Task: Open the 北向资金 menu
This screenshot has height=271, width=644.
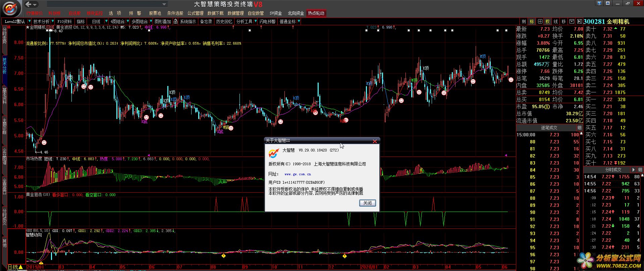Action: [296, 13]
